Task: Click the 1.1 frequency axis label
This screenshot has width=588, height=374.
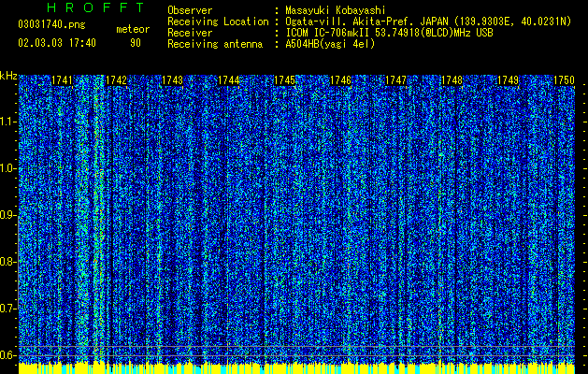Action: click(8, 122)
